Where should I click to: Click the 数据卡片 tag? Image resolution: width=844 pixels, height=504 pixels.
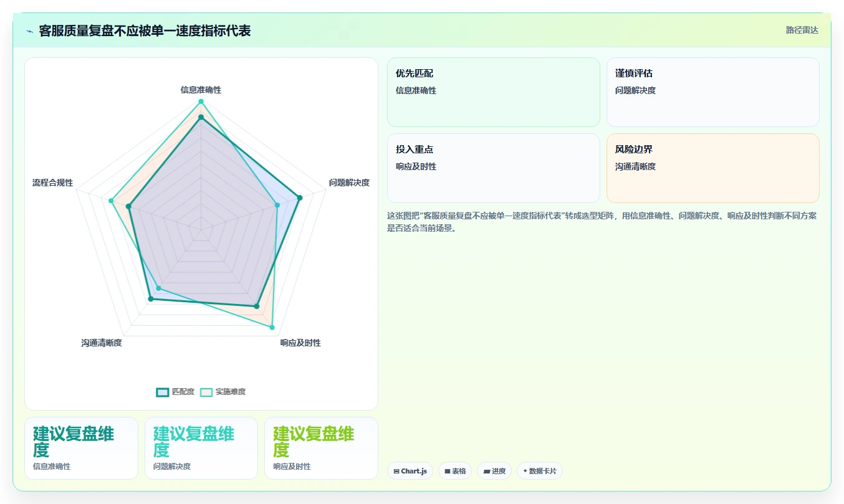(x=540, y=471)
